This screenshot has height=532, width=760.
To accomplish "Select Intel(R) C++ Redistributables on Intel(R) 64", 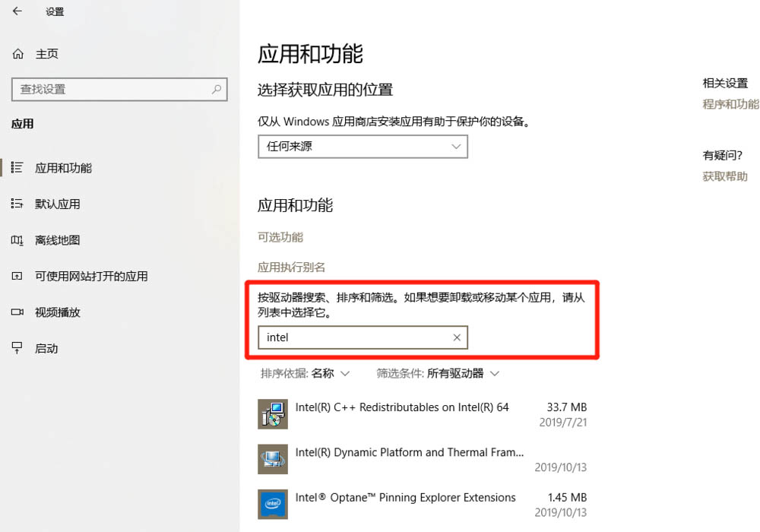I will 402,407.
